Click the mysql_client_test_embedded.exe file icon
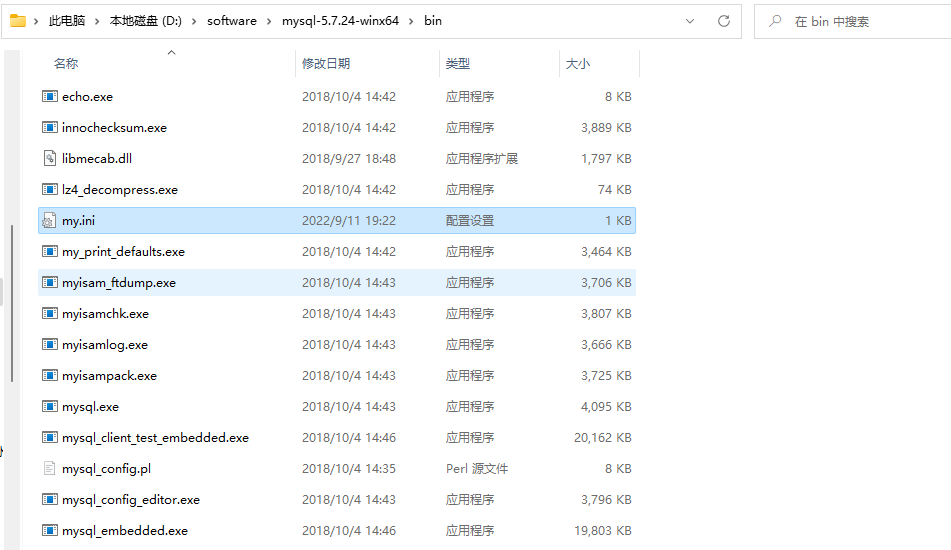This screenshot has height=550, width=951. click(x=50, y=437)
